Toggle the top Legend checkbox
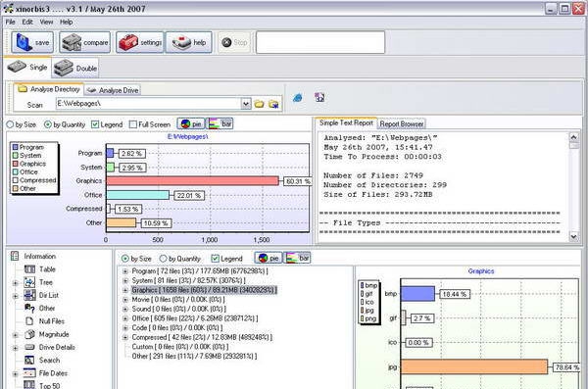This screenshot has width=588, height=389. click(x=95, y=124)
